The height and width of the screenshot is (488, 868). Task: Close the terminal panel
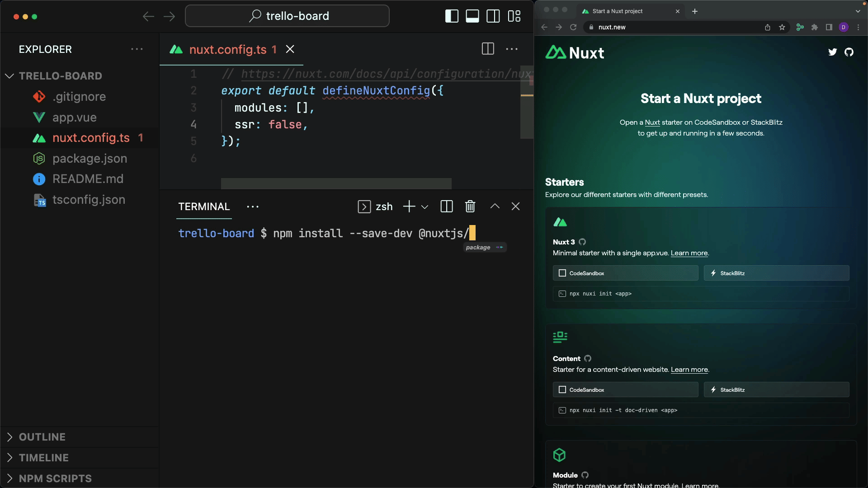tap(515, 206)
